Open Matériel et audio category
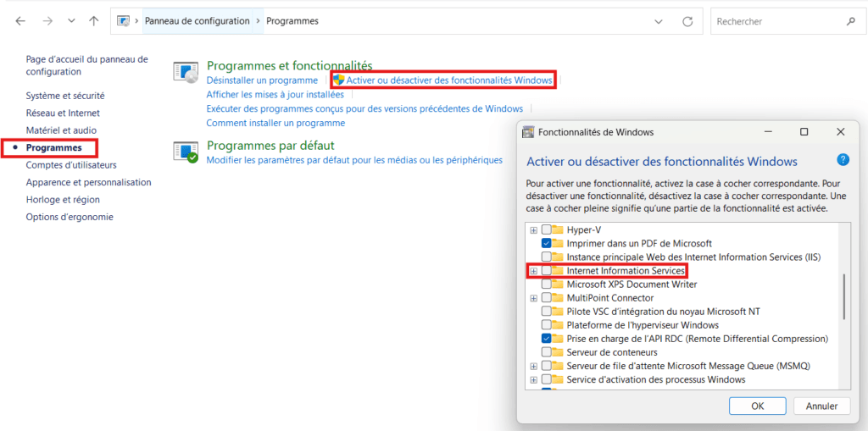Screen dimensions: 868x431 tap(61, 130)
